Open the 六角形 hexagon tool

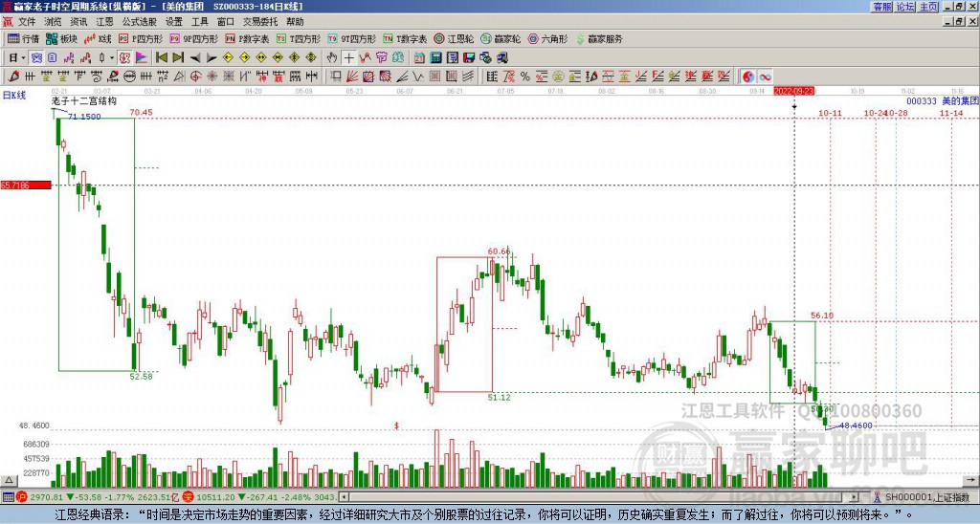tap(547, 38)
